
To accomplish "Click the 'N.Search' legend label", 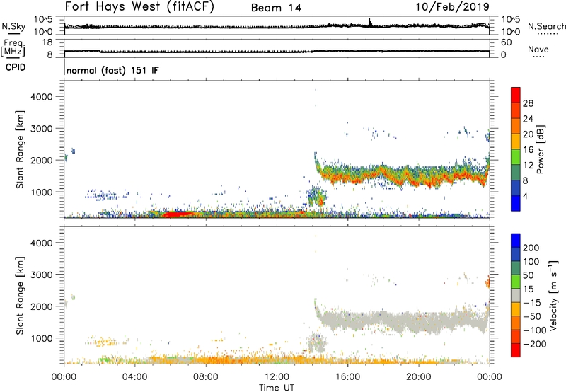I will (546, 26).
